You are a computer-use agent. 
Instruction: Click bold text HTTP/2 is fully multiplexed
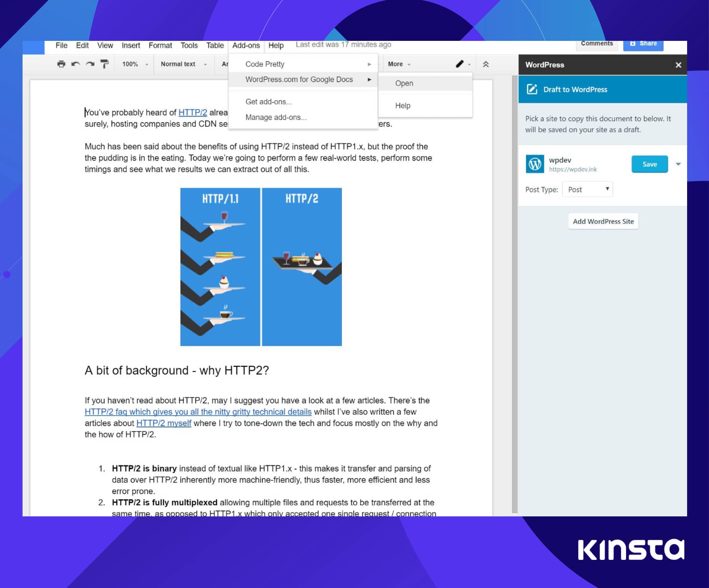pos(164,502)
